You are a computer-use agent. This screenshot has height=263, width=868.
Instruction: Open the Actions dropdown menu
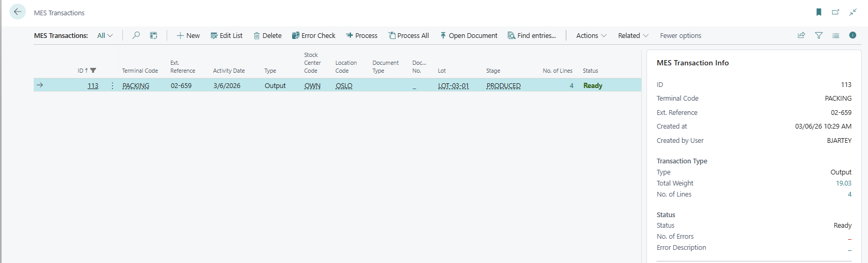point(591,35)
